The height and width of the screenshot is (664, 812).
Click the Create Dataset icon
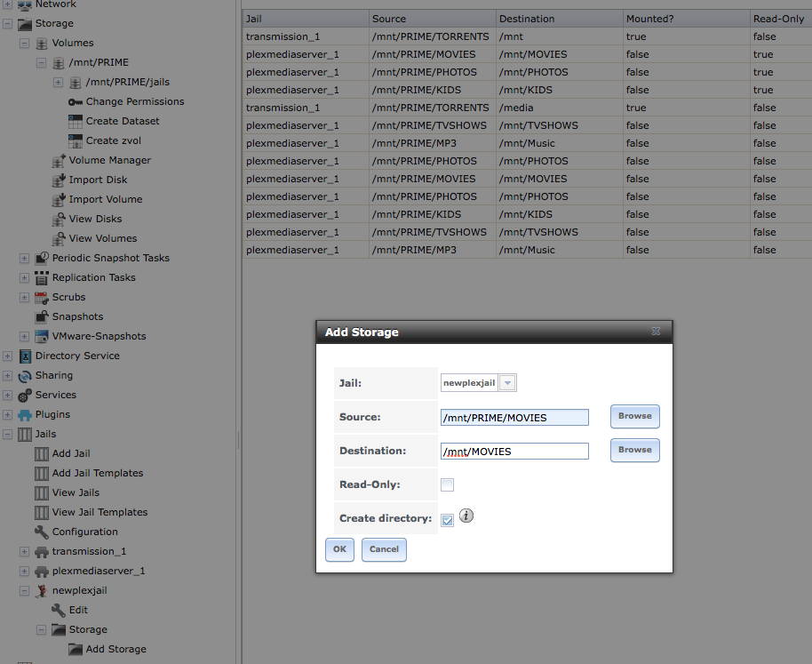[76, 122]
